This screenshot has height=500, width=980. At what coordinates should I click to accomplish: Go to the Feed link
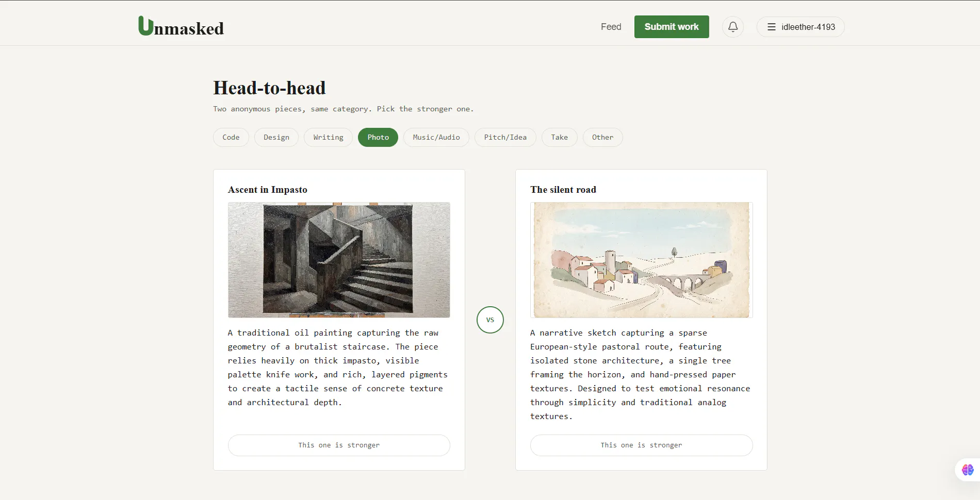coord(611,27)
